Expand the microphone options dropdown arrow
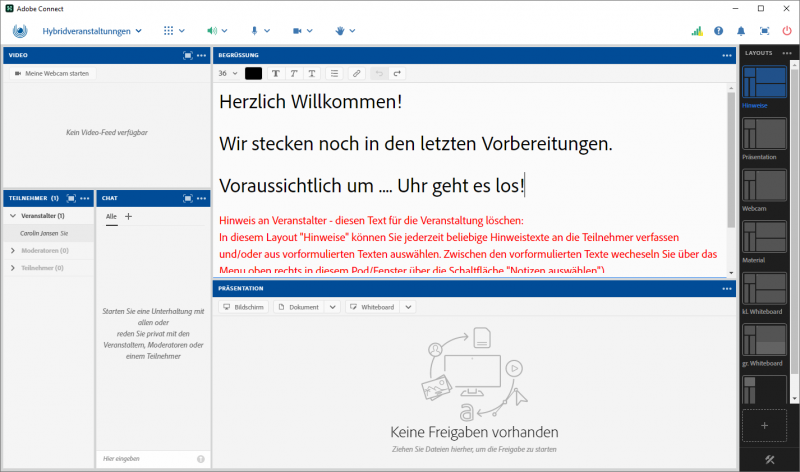The width and height of the screenshot is (800, 472). 267,31
